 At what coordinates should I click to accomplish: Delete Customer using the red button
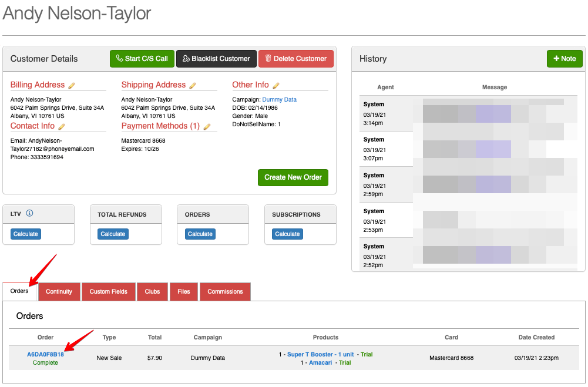point(295,59)
